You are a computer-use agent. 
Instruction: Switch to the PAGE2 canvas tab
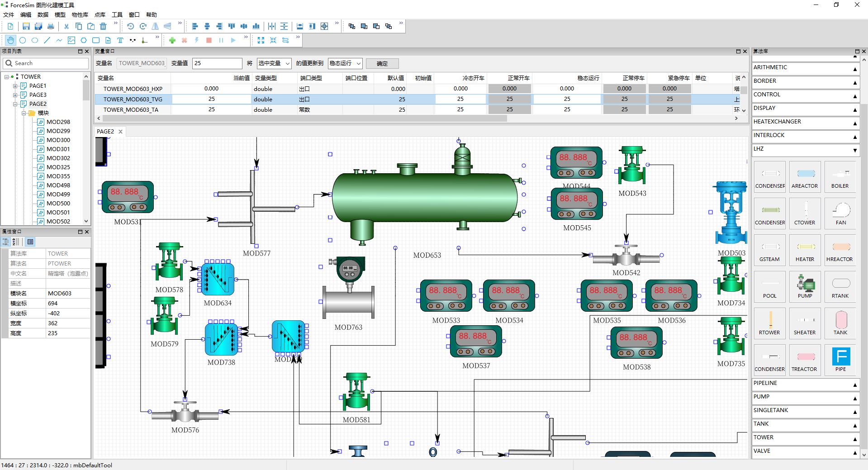105,132
